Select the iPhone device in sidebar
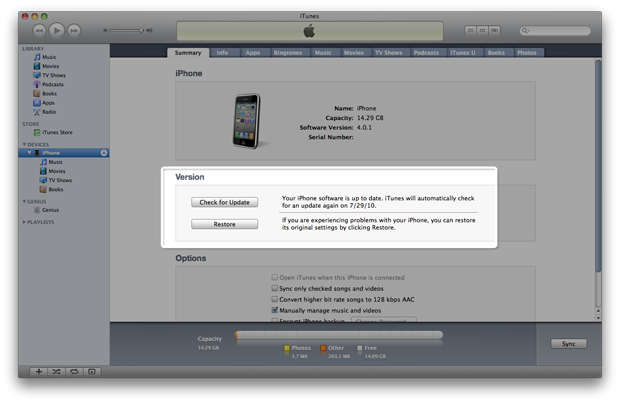 click(64, 153)
